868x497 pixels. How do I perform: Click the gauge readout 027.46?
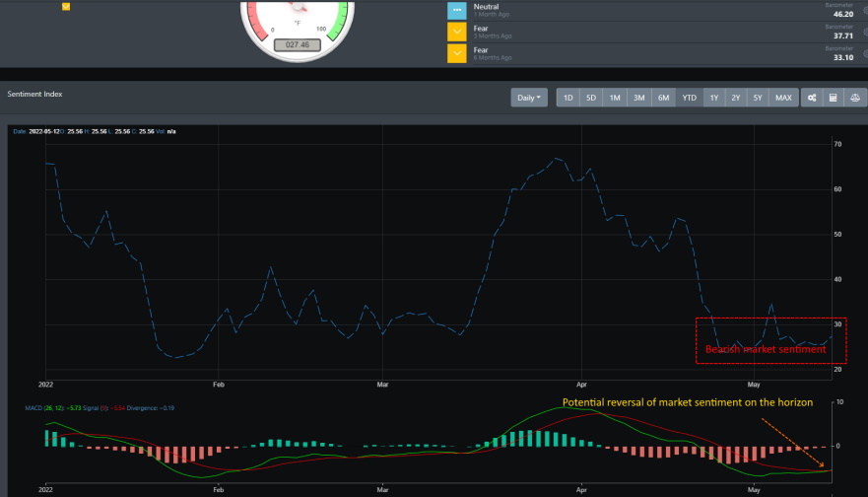[x=298, y=45]
